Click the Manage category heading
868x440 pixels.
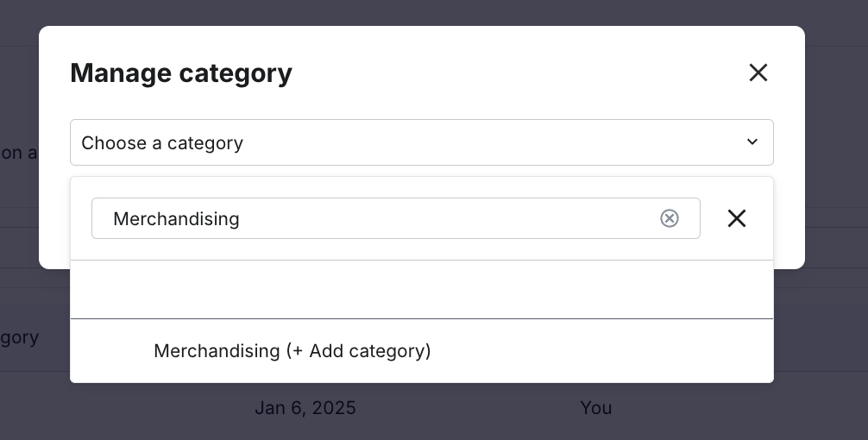[x=181, y=73]
